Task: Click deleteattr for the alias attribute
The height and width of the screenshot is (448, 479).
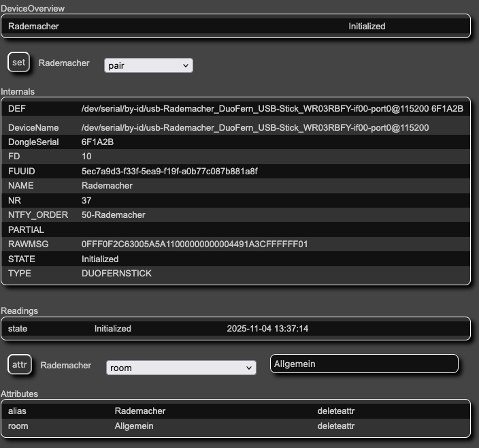Action: (x=335, y=411)
